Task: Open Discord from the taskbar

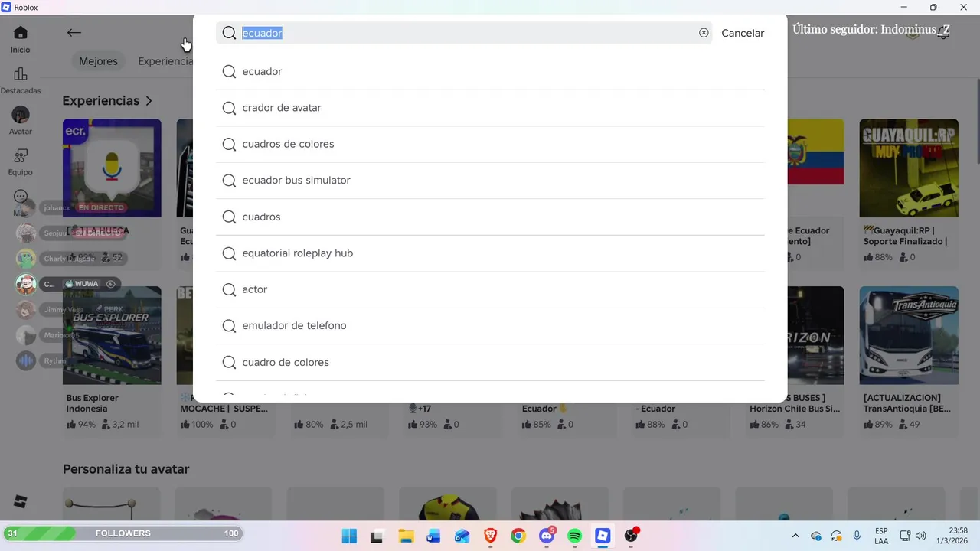Action: (x=547, y=536)
